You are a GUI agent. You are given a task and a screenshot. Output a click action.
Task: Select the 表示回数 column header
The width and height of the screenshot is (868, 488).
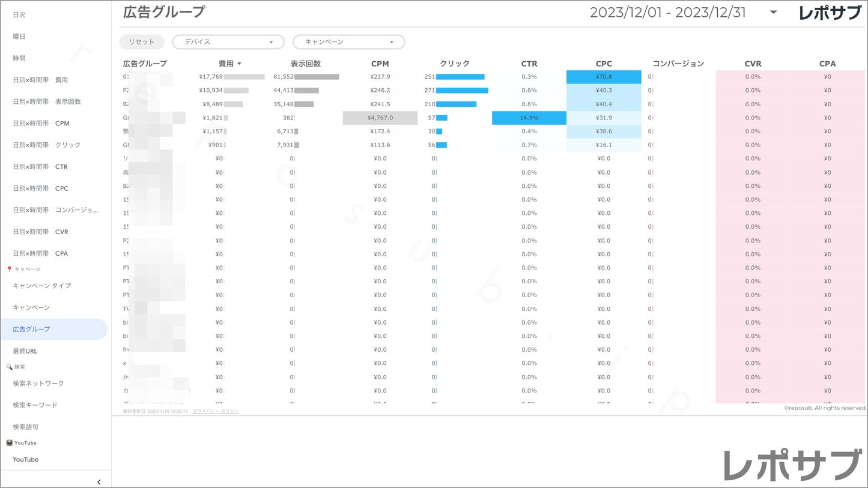pos(305,64)
